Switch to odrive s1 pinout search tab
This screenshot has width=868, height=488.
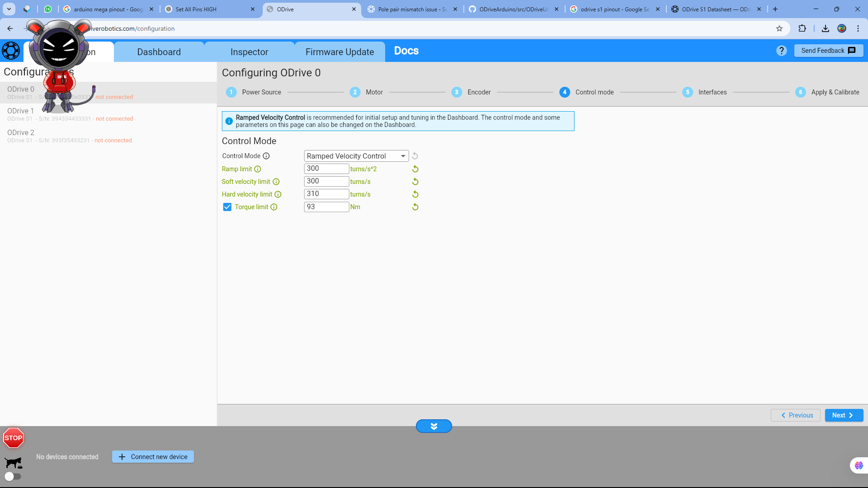pos(615,9)
